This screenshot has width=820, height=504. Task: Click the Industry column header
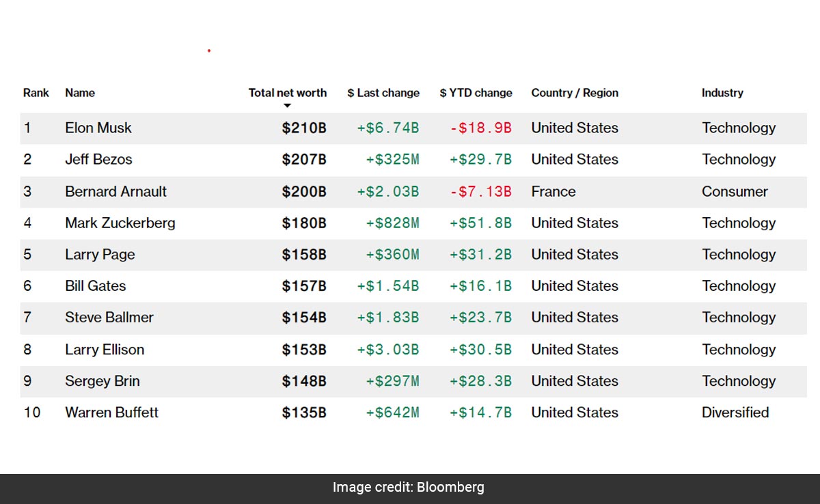click(x=722, y=93)
